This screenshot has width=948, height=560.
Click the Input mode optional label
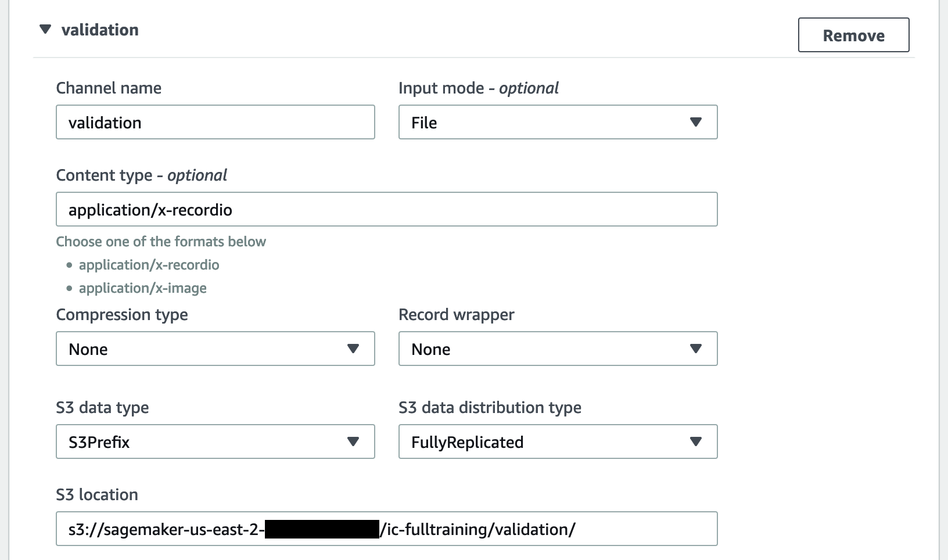click(x=478, y=88)
